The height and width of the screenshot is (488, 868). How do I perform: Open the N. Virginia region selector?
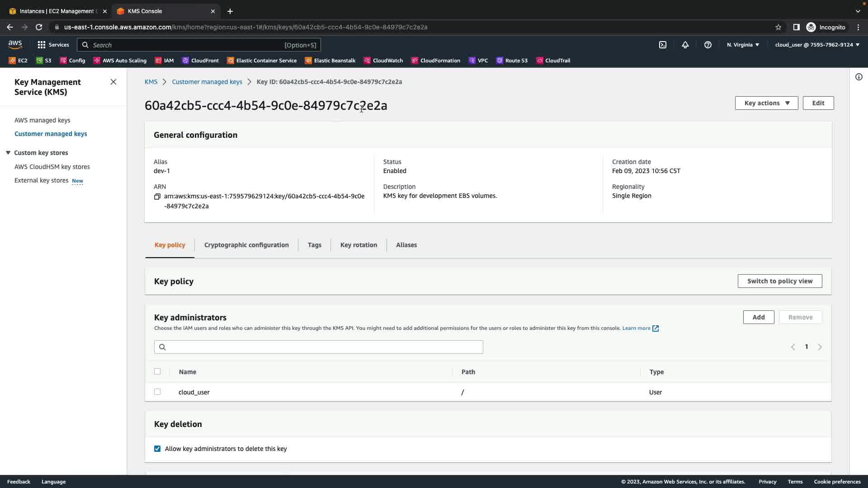[x=743, y=45]
